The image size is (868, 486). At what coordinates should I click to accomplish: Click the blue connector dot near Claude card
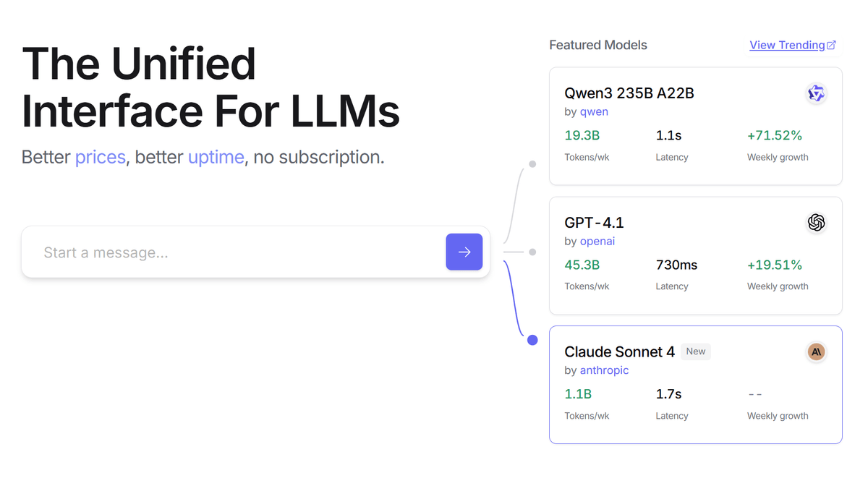pyautogui.click(x=532, y=339)
